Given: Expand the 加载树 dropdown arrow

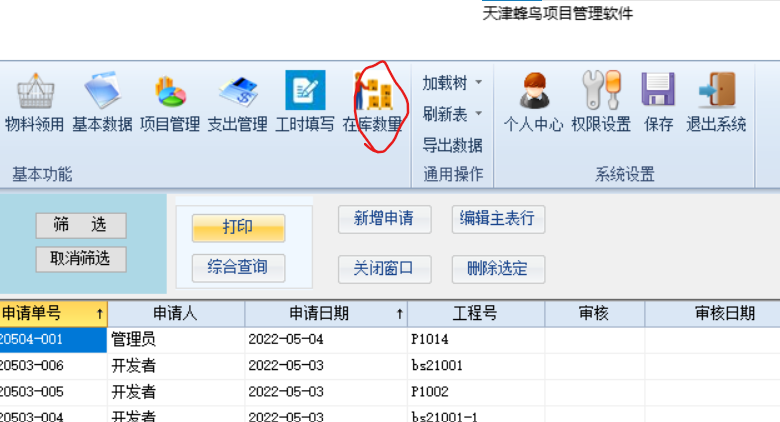Looking at the screenshot, I should coord(479,82).
